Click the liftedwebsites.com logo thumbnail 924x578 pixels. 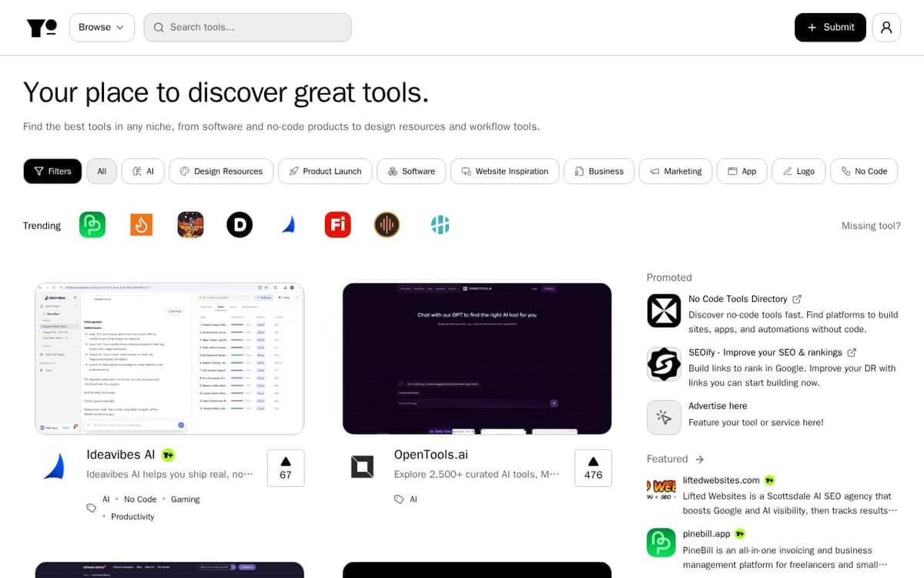tap(661, 488)
